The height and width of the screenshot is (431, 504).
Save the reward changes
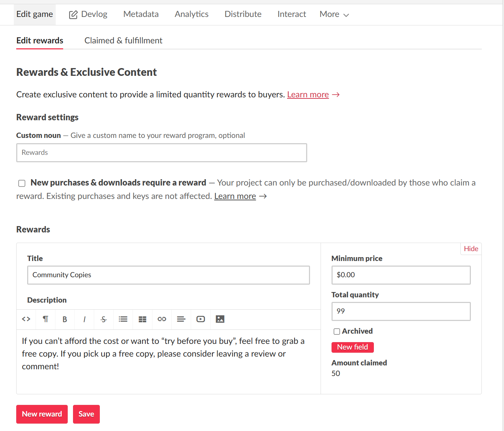tap(86, 414)
